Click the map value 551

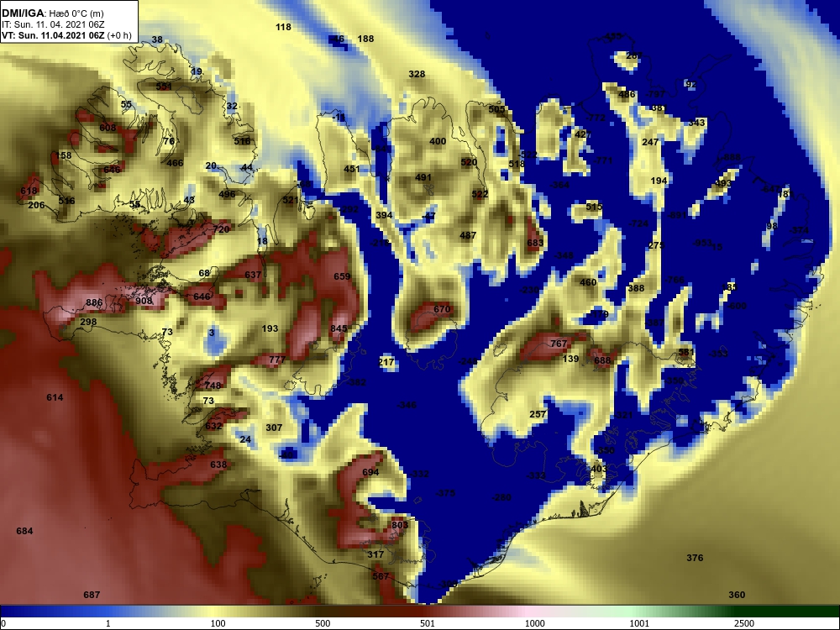[x=164, y=87]
